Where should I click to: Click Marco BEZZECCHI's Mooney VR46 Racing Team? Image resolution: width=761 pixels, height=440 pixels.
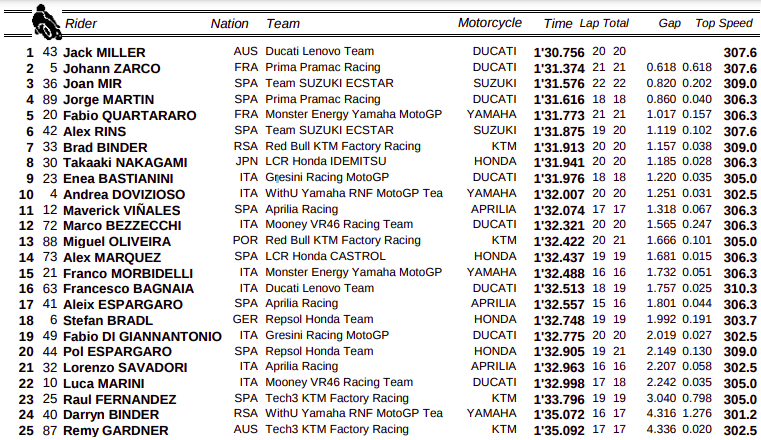point(339,225)
